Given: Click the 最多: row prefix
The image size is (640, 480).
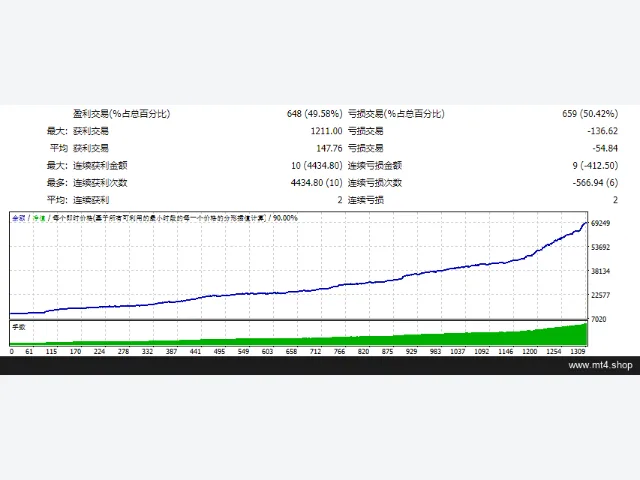Looking at the screenshot, I should [x=57, y=182].
